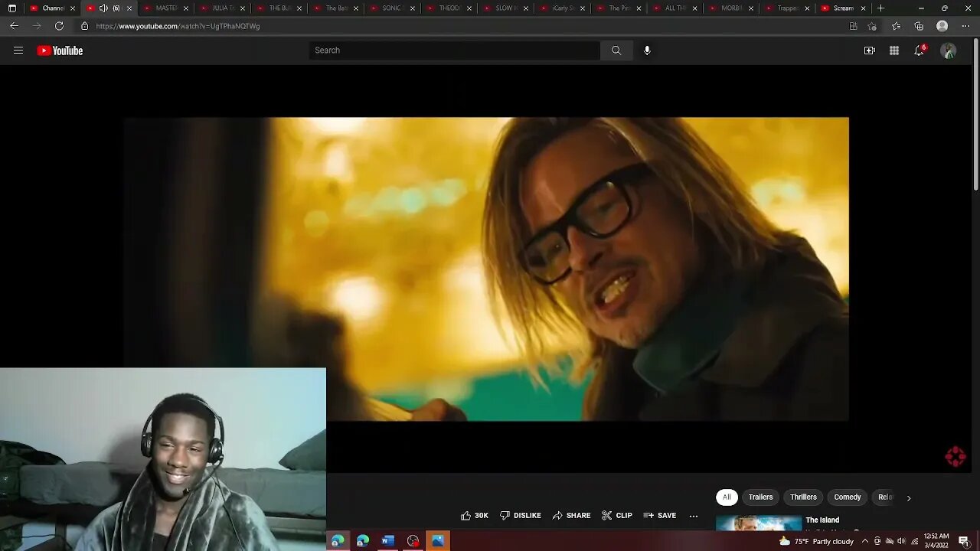Mute the playing tab via speaker icon
This screenshot has height=551, width=980.
103,8
